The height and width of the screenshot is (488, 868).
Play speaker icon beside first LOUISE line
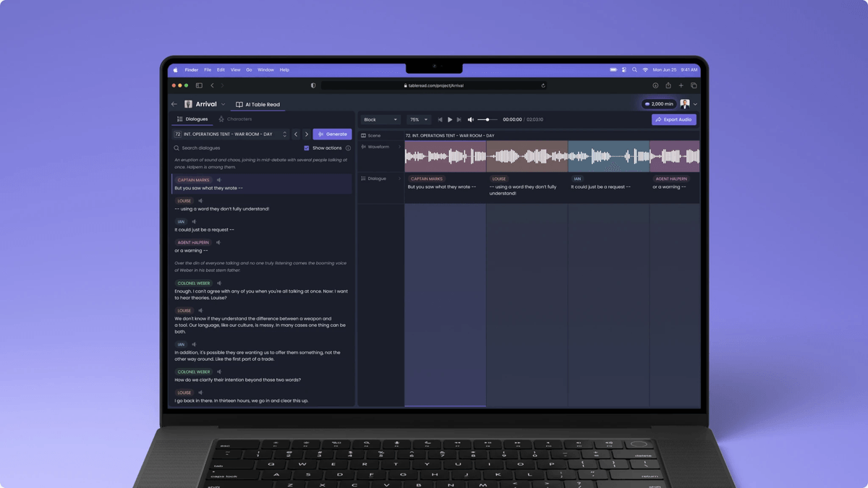click(201, 201)
